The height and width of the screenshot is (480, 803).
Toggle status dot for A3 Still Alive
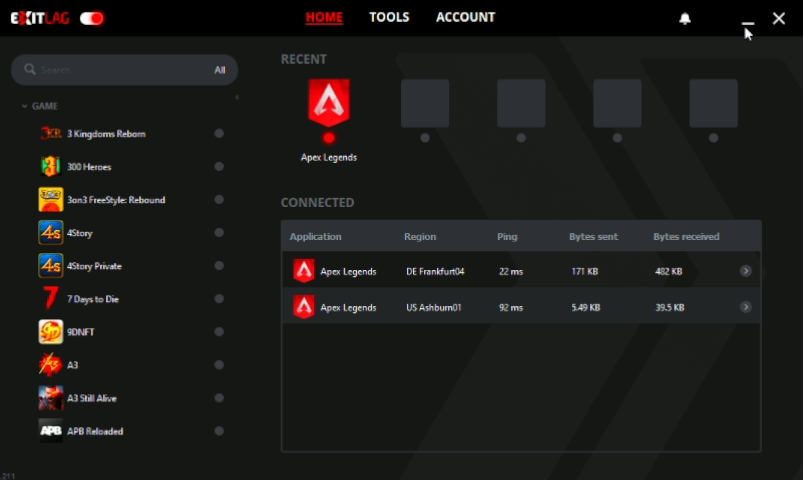pos(219,398)
